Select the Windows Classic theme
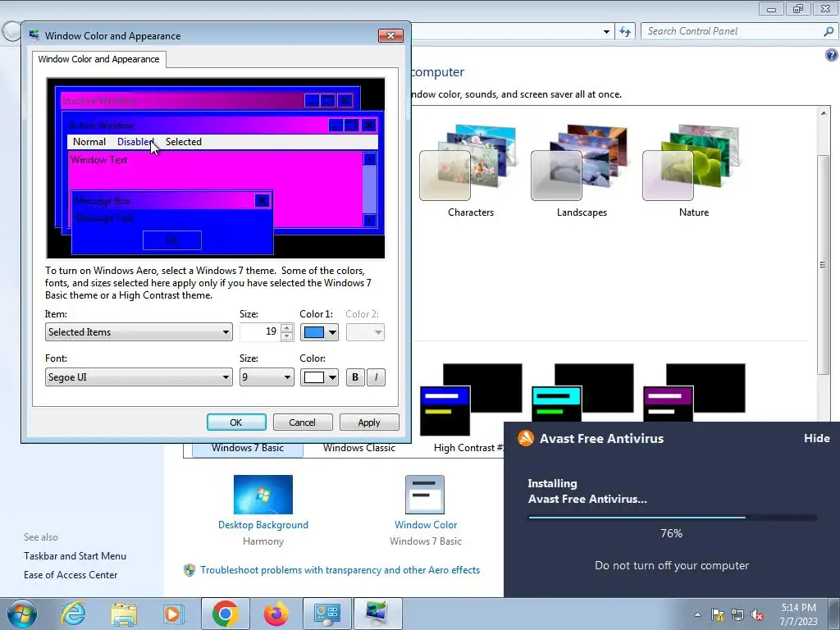The image size is (840, 630). tap(359, 449)
